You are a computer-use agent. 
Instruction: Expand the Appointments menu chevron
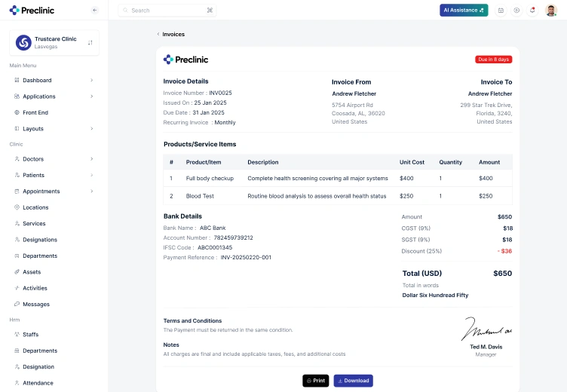(x=91, y=191)
